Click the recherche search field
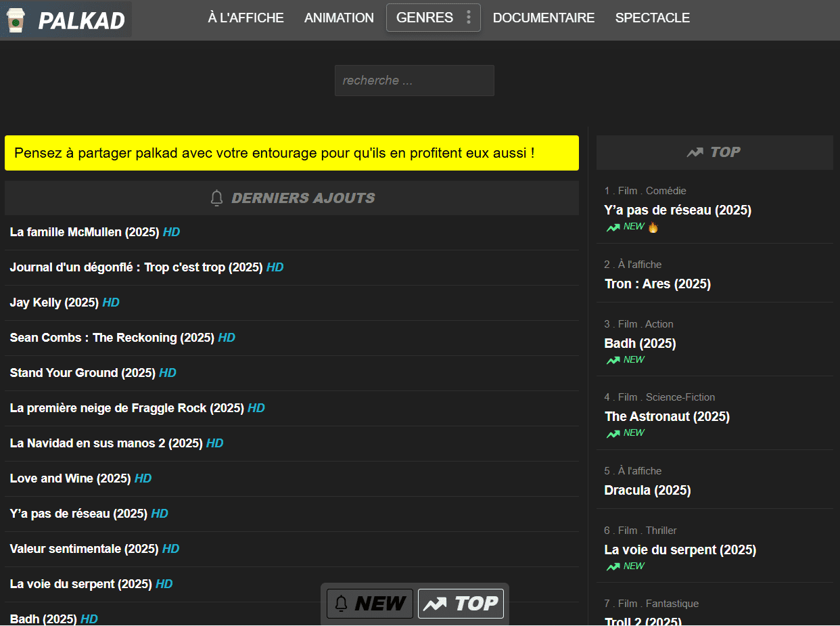This screenshot has height=626, width=840. pos(414,81)
